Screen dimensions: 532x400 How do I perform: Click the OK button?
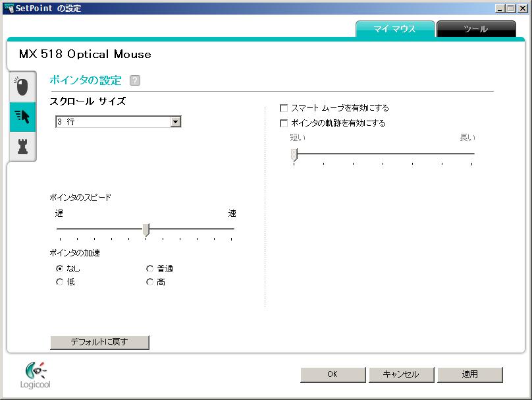[x=332, y=374]
